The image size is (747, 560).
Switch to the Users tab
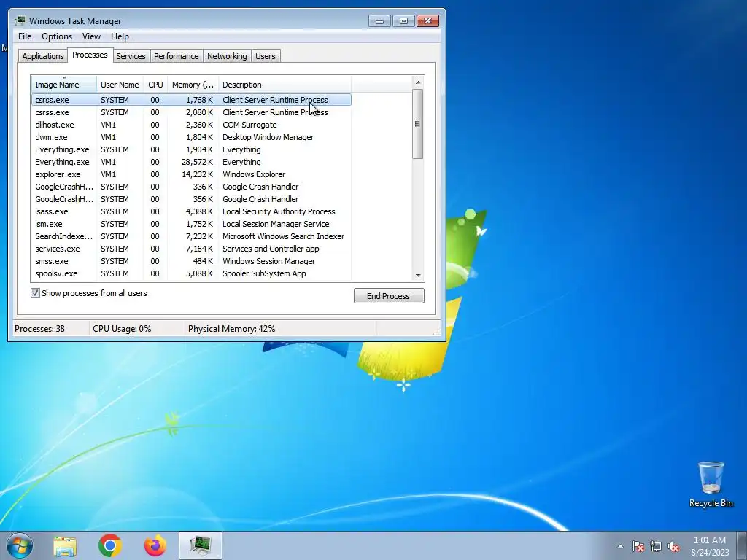pyautogui.click(x=266, y=56)
